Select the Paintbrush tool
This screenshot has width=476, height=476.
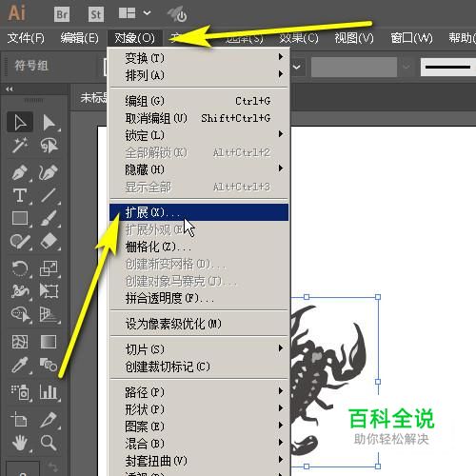coord(49,218)
